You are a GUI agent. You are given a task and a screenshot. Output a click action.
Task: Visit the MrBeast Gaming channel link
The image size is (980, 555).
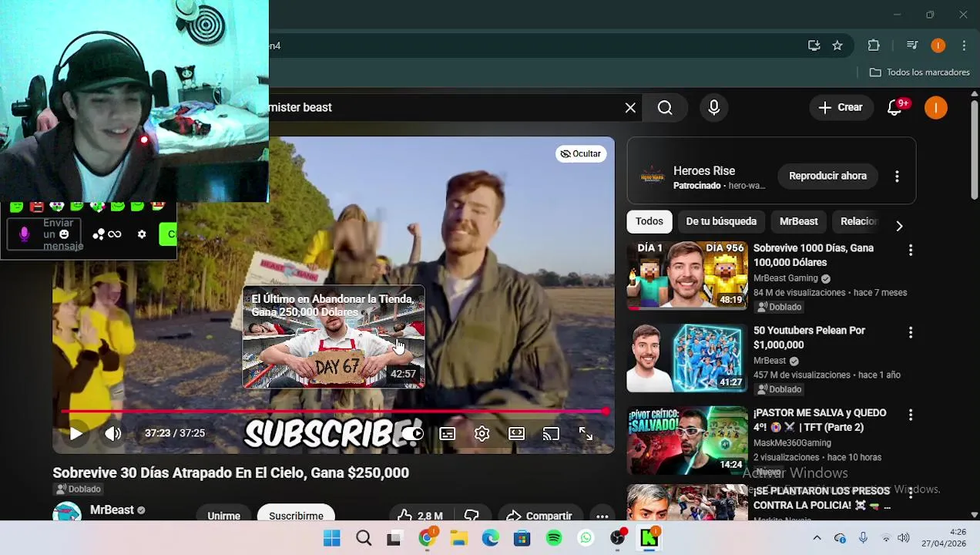click(x=786, y=278)
